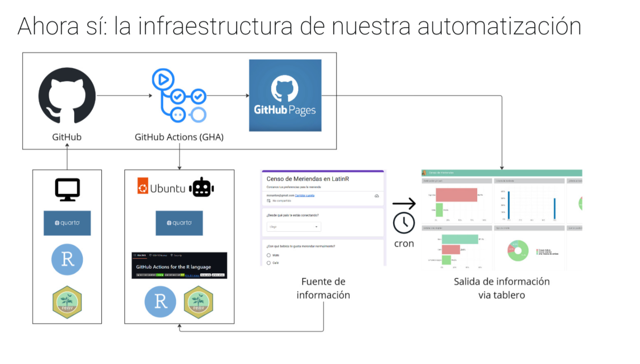
Task: Click the GitHub Actions workflow icon
Action: (x=179, y=95)
